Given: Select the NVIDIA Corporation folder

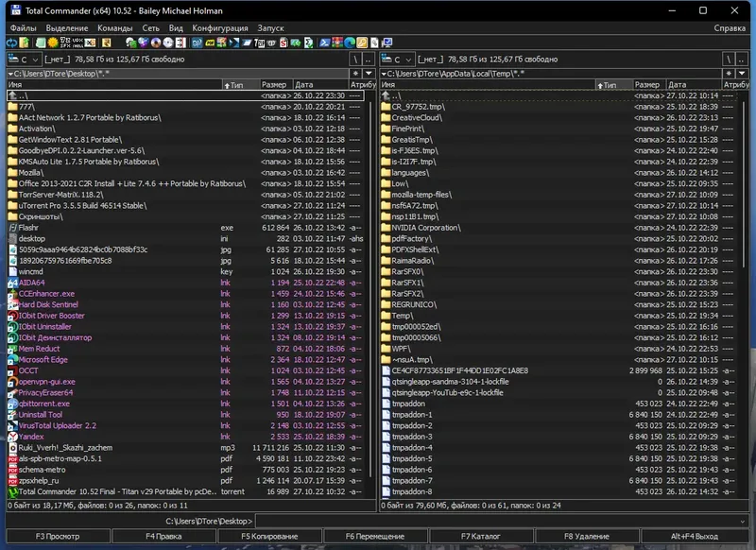Looking at the screenshot, I should [x=425, y=228].
